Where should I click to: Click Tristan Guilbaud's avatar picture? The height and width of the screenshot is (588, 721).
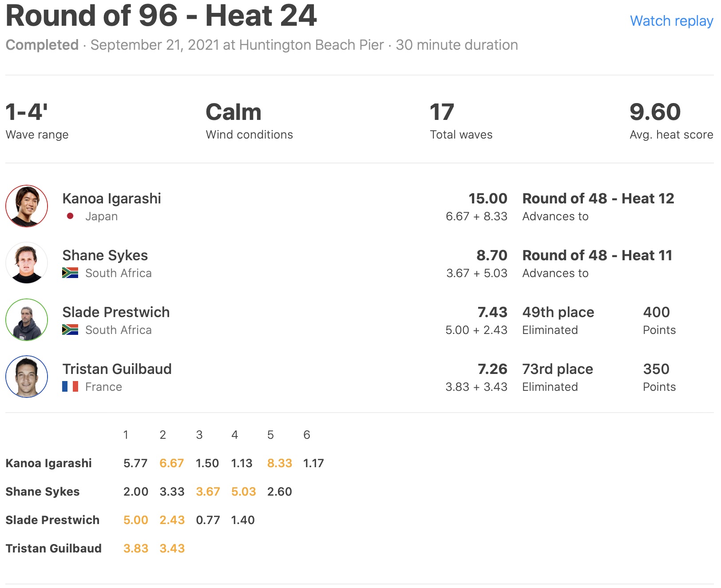27,377
